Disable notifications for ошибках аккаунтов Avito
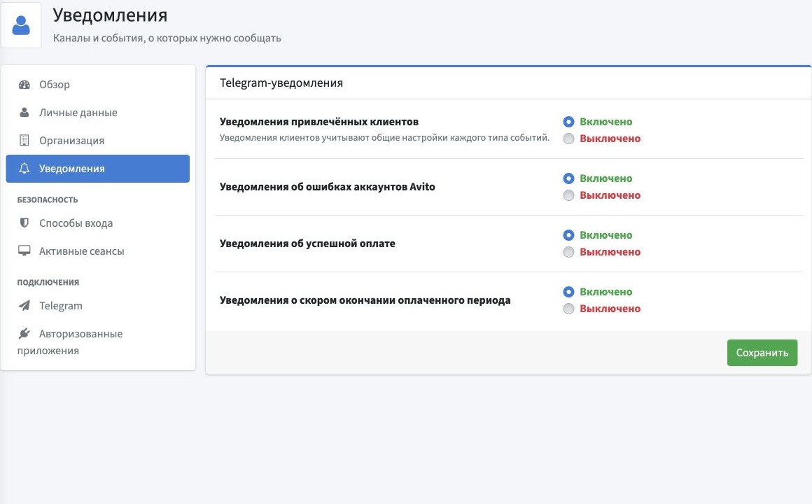Screen dimensions: 812x504 pos(568,195)
